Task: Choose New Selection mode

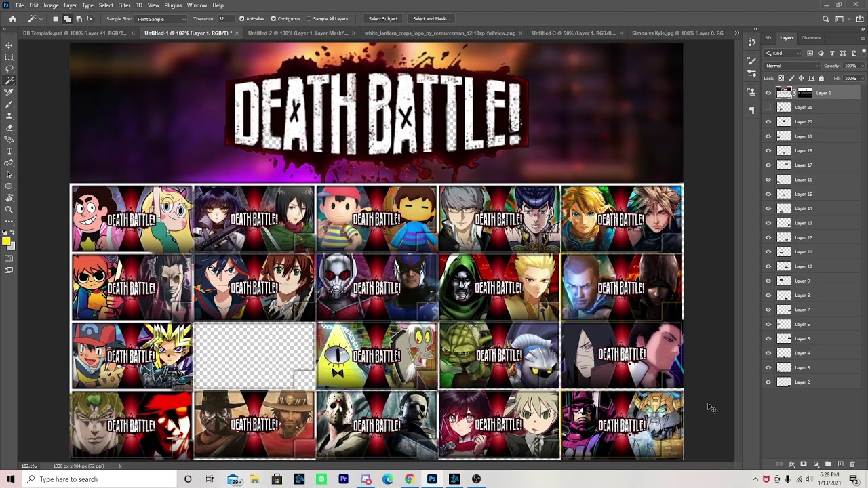Action: [x=56, y=19]
